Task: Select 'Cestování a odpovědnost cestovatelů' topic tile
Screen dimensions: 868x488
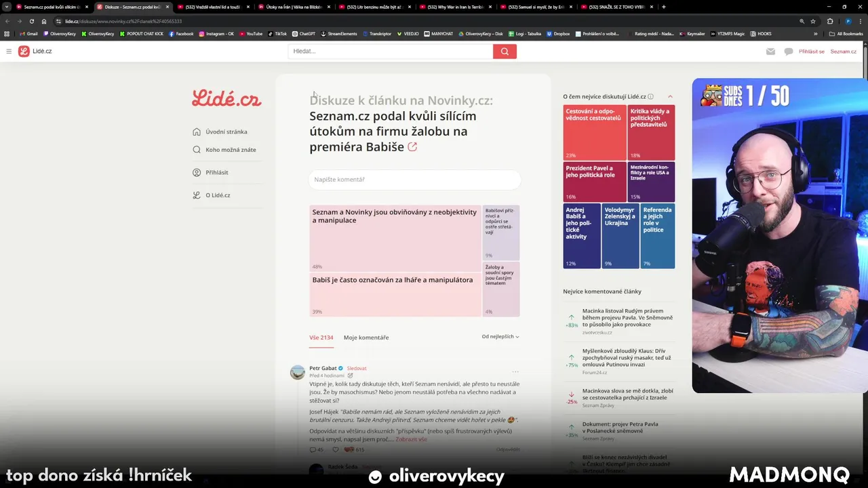Action: [x=595, y=132]
